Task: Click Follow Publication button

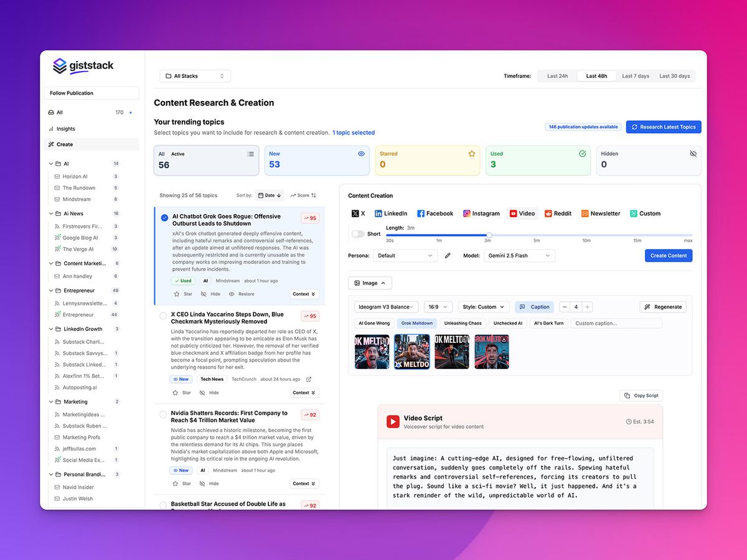Action: point(92,93)
